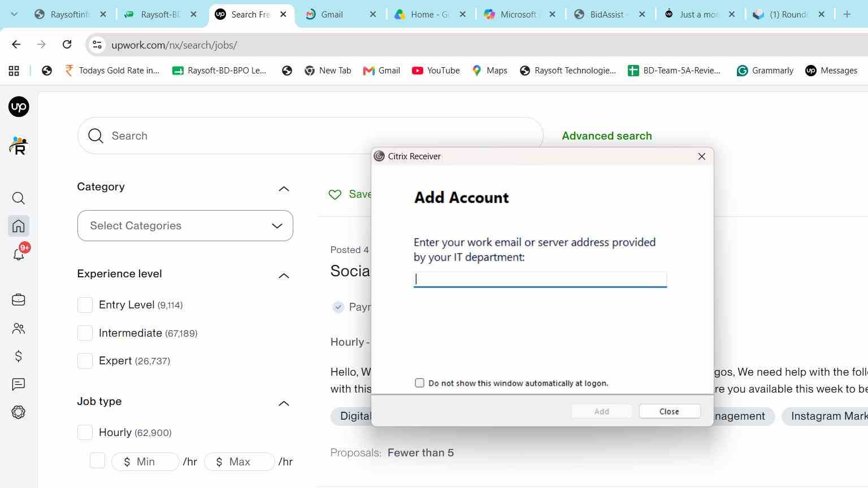Open the Upwork logo home icon
This screenshot has height=488, width=868.
pyautogui.click(x=19, y=107)
